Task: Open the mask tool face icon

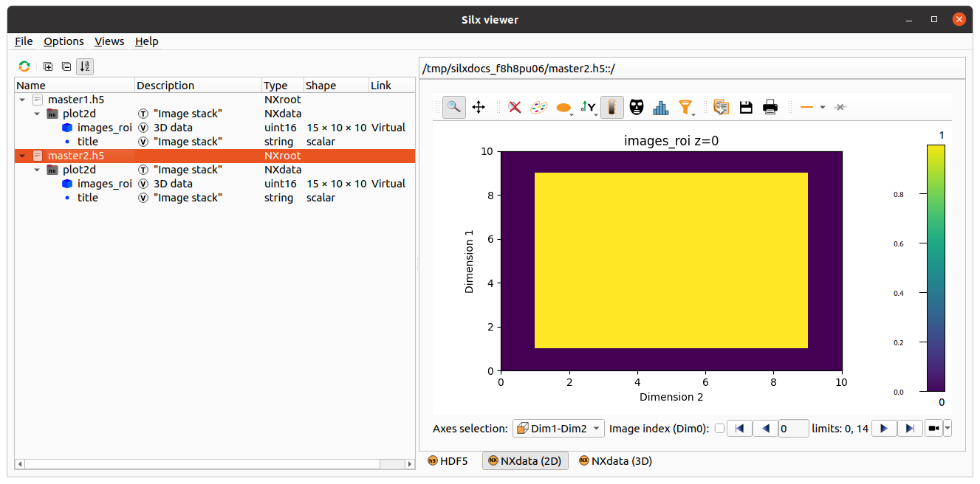Action: (636, 108)
